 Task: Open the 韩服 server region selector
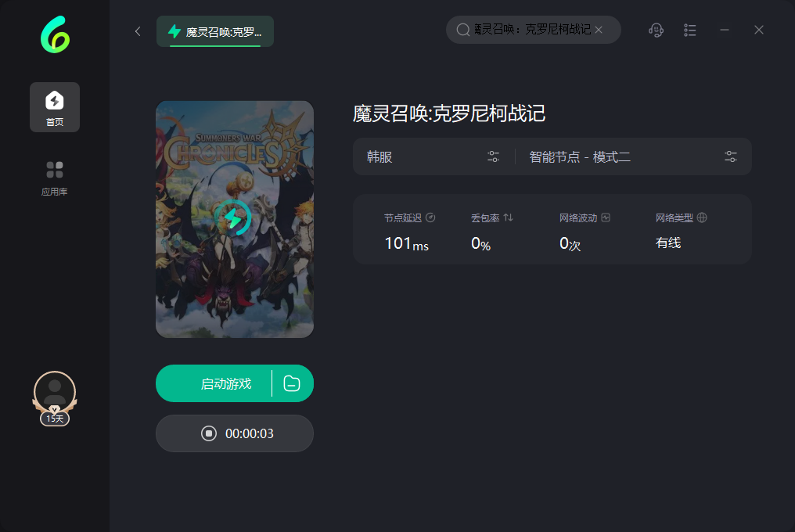434,156
